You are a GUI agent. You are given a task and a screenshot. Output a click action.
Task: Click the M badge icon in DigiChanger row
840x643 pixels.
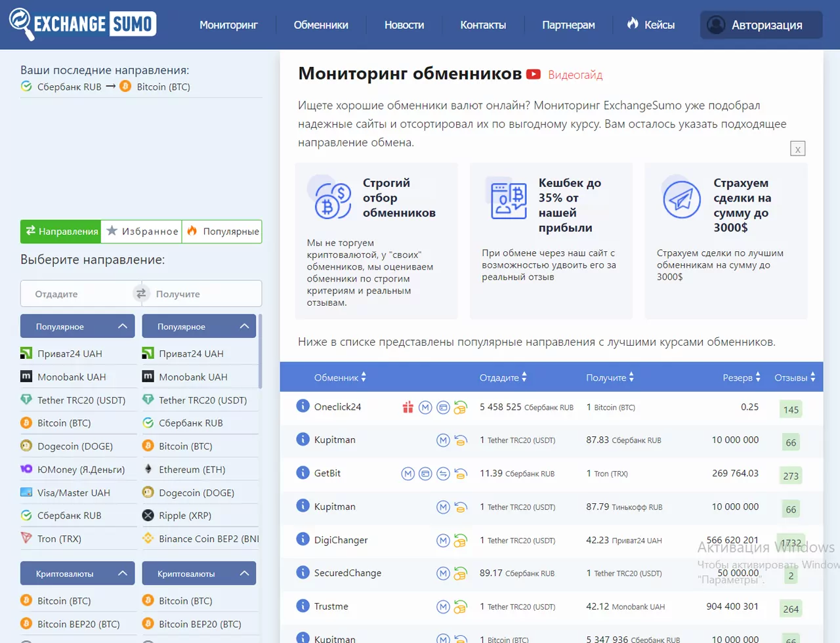click(x=443, y=541)
